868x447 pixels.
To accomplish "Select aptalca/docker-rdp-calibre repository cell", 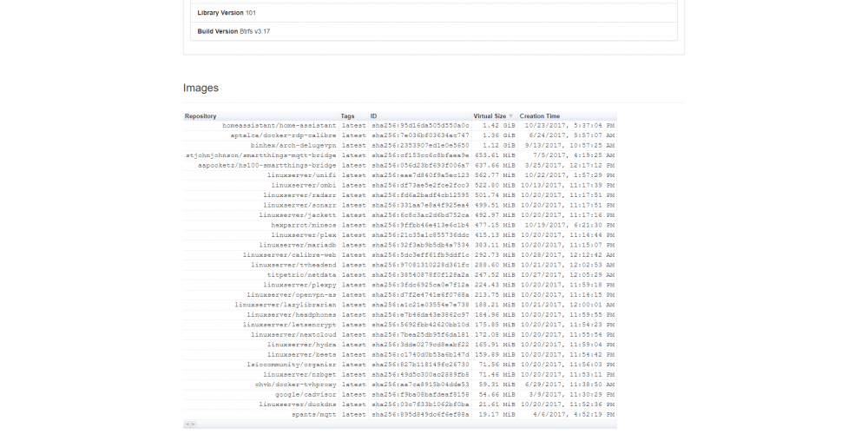I will [x=284, y=135].
